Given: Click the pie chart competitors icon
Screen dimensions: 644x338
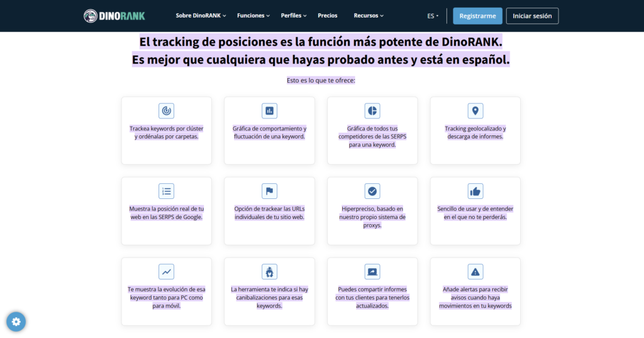Looking at the screenshot, I should [x=372, y=111].
